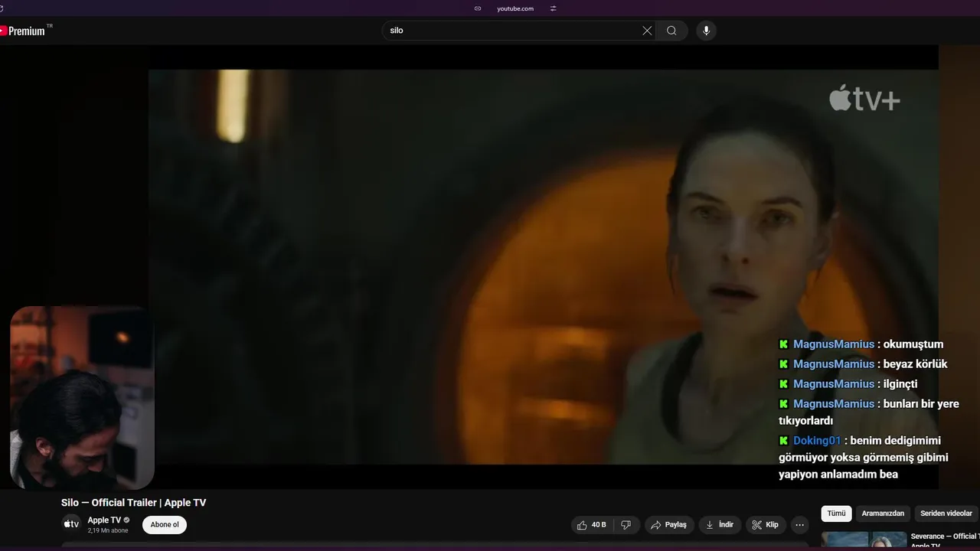Share the video via Paylaş
Viewport: 980px width, 551px height.
[x=669, y=525]
